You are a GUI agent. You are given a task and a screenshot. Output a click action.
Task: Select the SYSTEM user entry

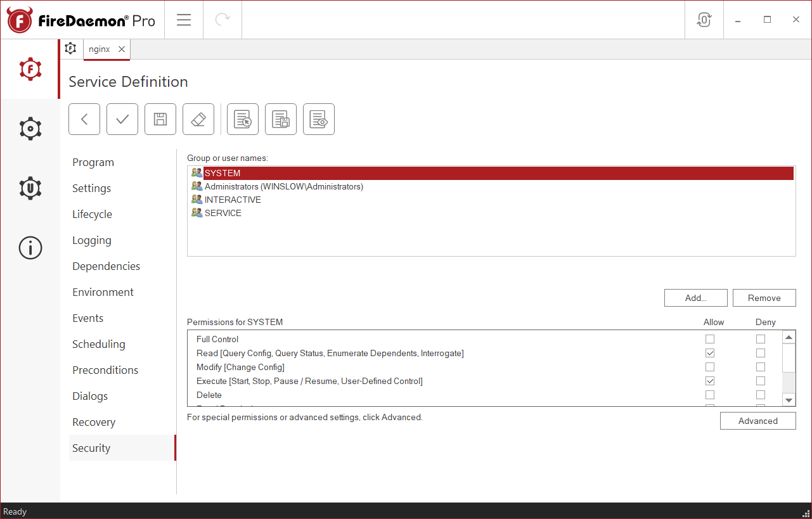coord(491,173)
